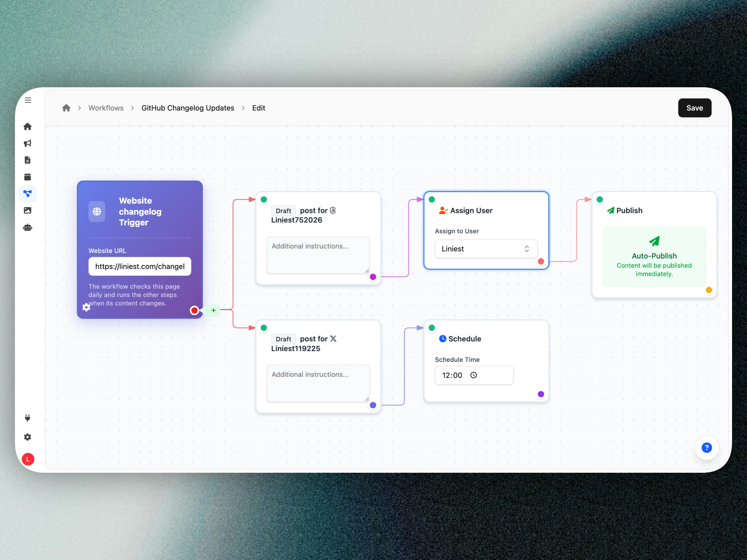Click the Save button
Image resolution: width=747 pixels, height=560 pixels.
pos(694,108)
